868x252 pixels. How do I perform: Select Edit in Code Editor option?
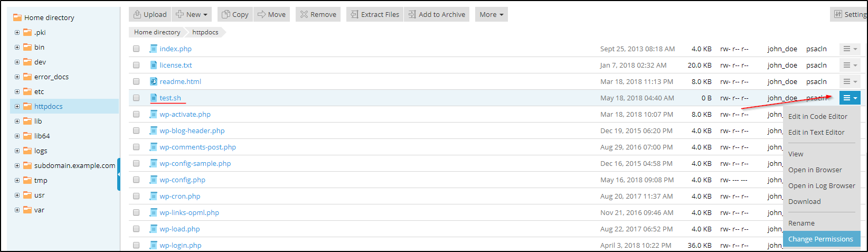click(817, 116)
